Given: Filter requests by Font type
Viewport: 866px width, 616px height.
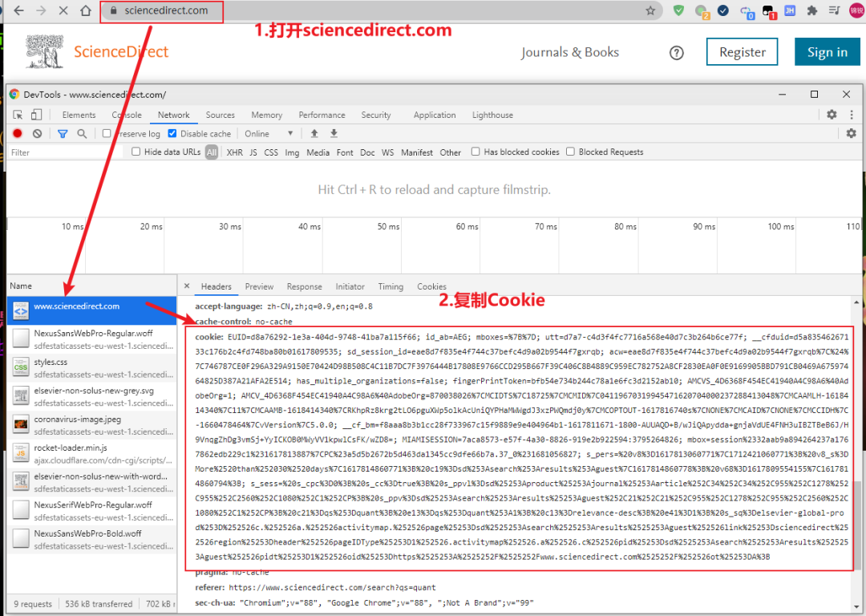Looking at the screenshot, I should click(x=345, y=152).
